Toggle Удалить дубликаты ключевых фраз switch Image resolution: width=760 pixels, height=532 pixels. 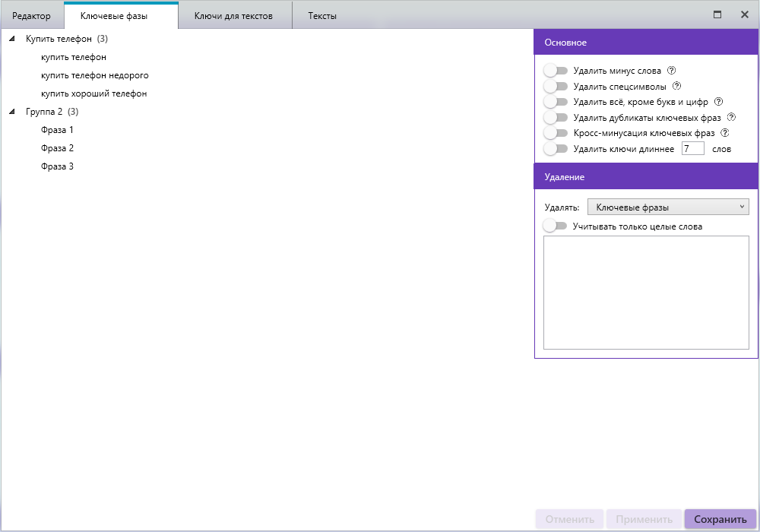click(x=556, y=118)
